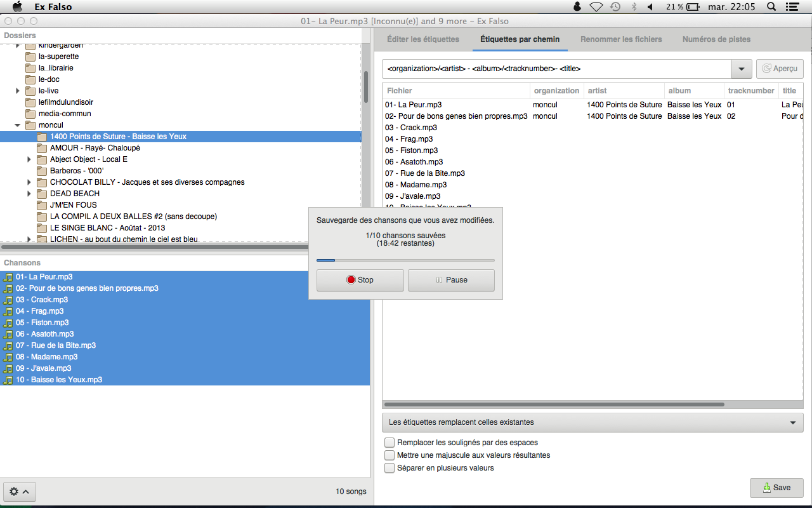Toggle Séparer en plusieurs valeurs checkbox

click(390, 468)
